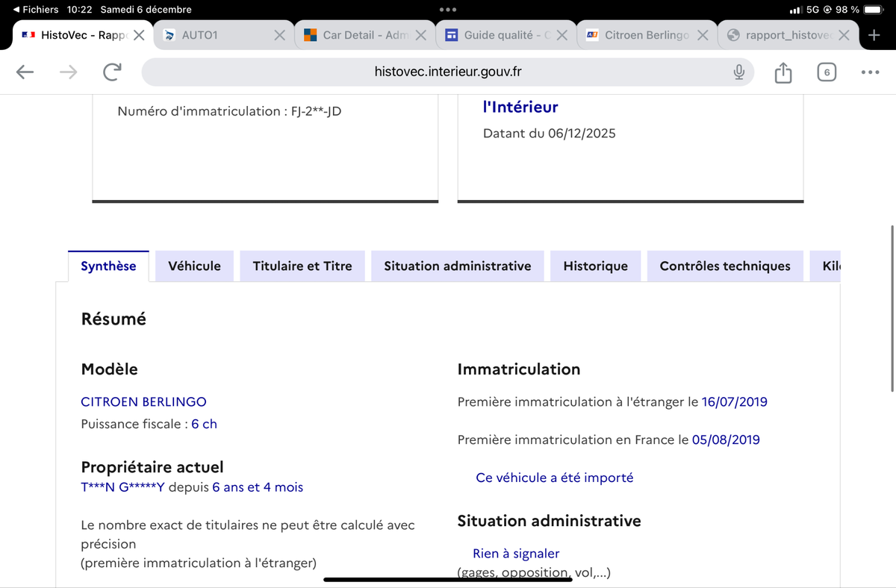The image size is (896, 588).
Task: Click the (gages, opposition, vol,...) text
Action: click(x=534, y=573)
